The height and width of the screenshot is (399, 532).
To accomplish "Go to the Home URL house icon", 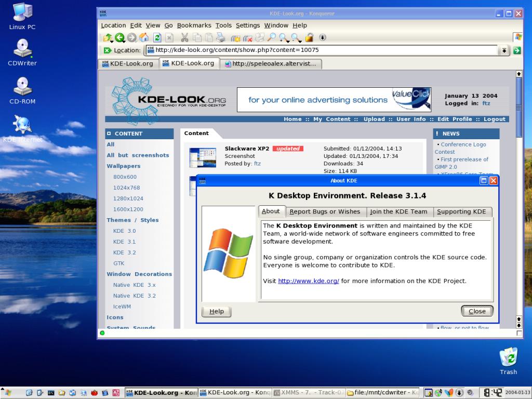I will 144,37.
